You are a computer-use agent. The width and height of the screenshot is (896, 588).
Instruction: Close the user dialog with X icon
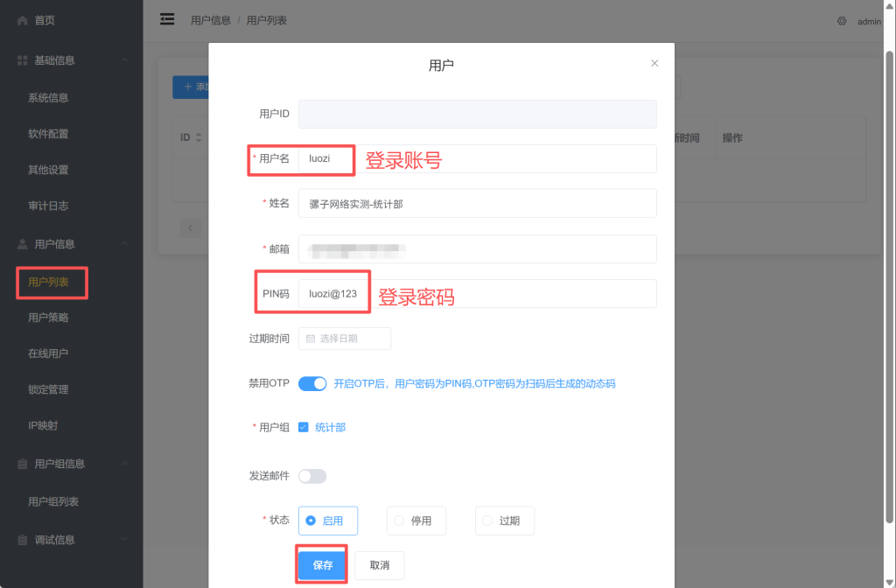(654, 64)
